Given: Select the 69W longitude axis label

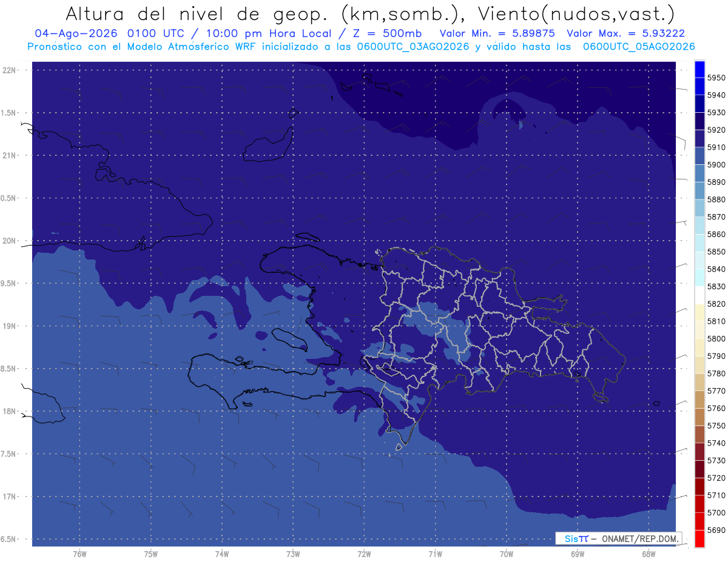Looking at the screenshot, I should [578, 554].
